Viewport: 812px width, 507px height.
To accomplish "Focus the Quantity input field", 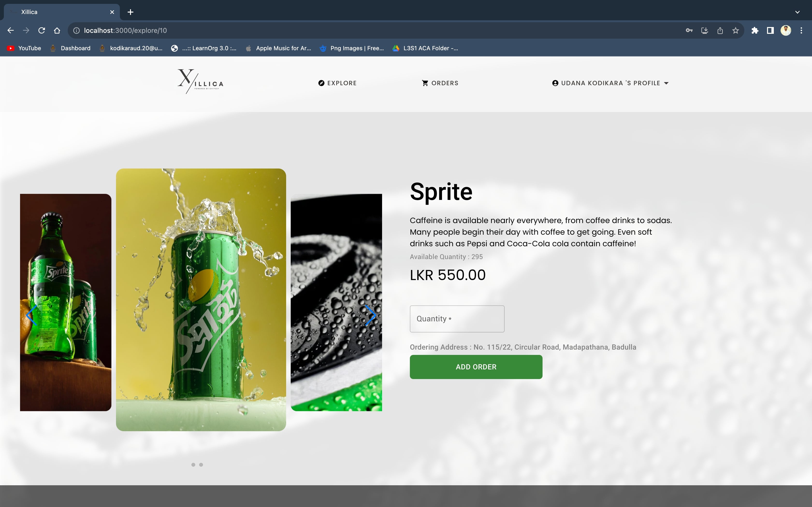I will (457, 319).
